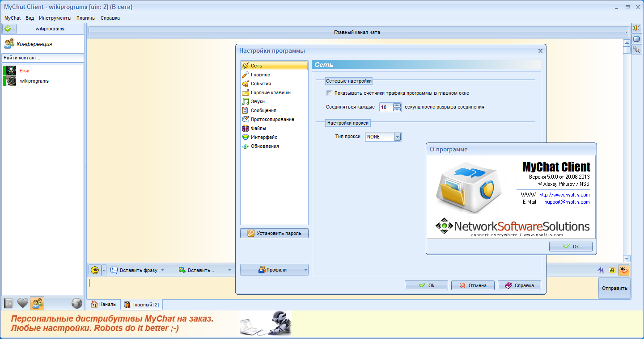Decrease reconnect seconds with down arrow
Screen dimensions: 644x339
(397, 109)
